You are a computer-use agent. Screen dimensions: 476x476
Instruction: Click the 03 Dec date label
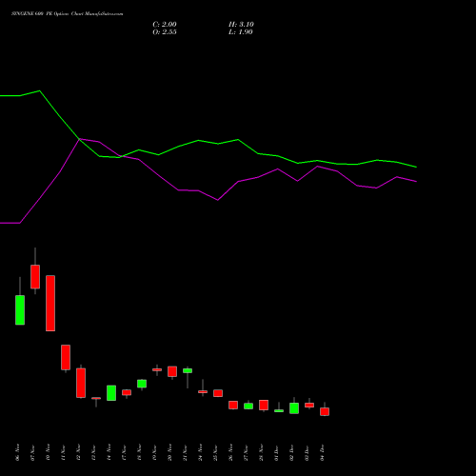(x=307, y=452)
